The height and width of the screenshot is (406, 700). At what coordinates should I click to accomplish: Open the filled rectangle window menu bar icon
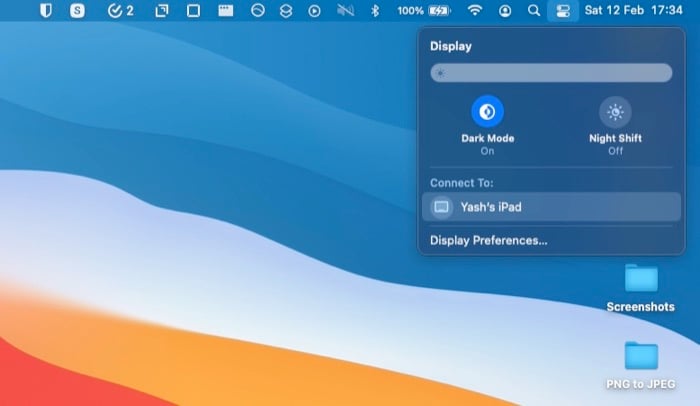(225, 10)
